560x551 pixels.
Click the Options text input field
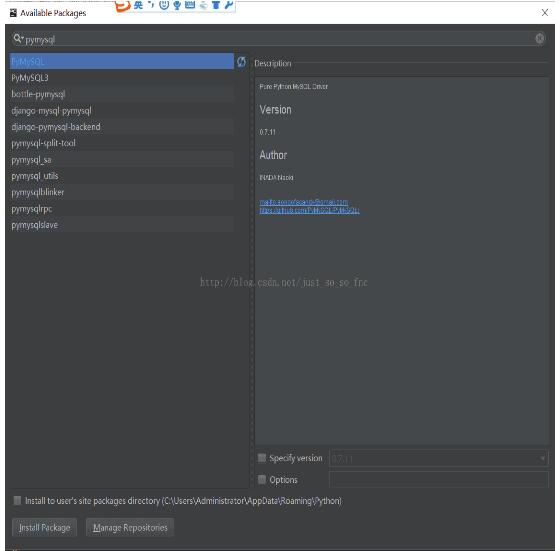tap(439, 480)
